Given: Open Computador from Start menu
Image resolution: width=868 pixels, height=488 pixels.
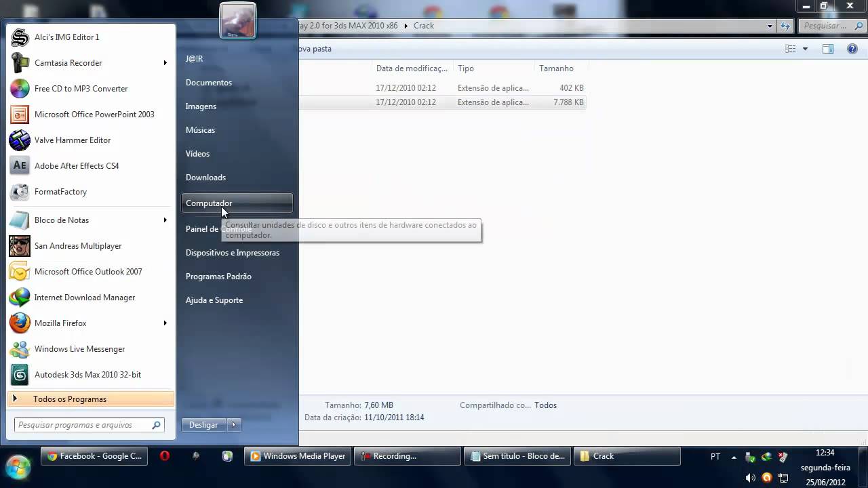Looking at the screenshot, I should pyautogui.click(x=237, y=203).
